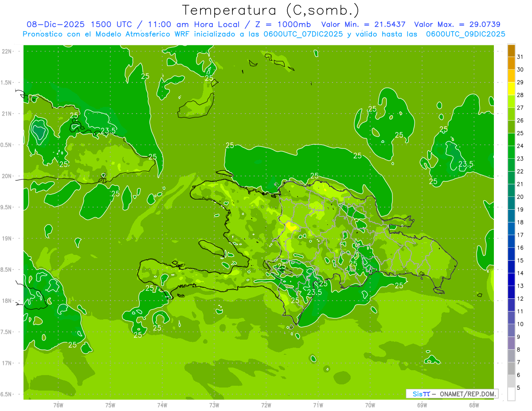532x411 pixels.
Task: Click the colorbar label '31'
Action: click(520, 57)
